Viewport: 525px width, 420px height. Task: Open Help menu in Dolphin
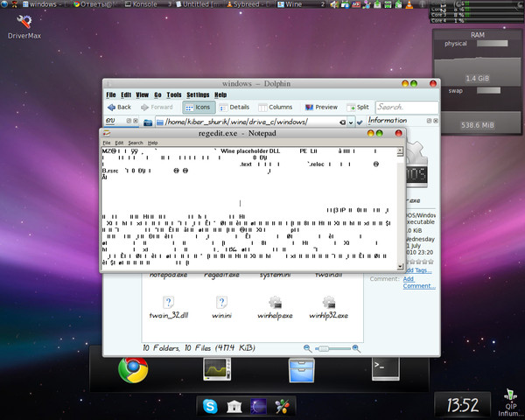point(220,94)
